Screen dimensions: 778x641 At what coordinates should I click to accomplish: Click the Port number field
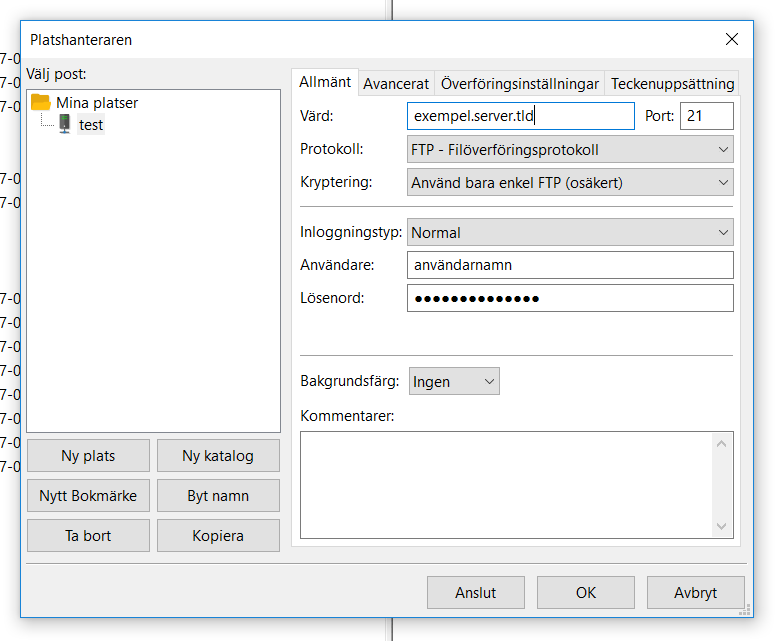[707, 116]
